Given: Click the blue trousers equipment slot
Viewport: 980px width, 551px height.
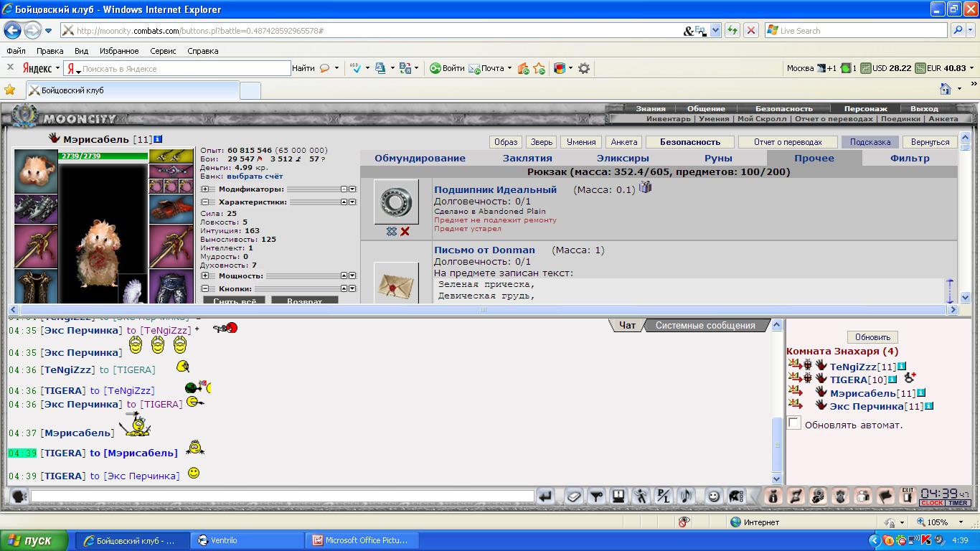Looking at the screenshot, I should click(171, 286).
